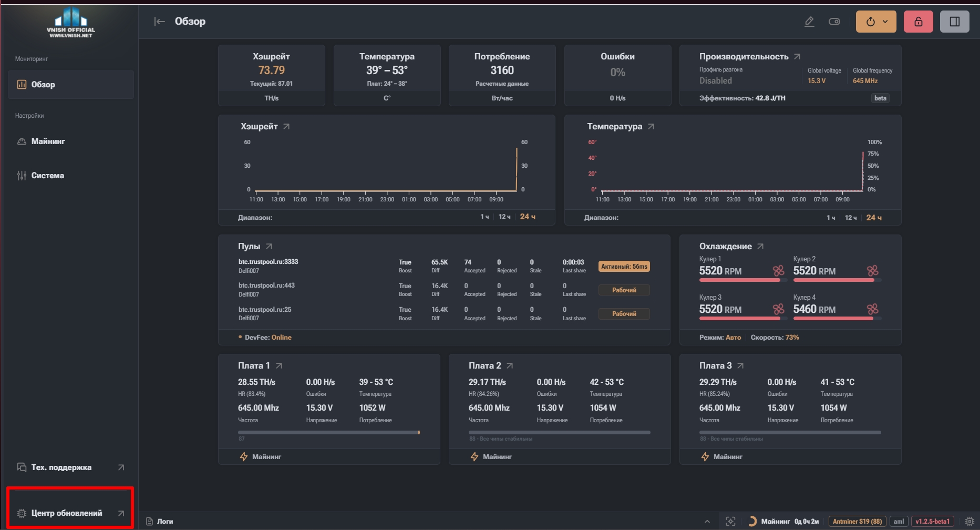Toggle the side panel layout button
The width and height of the screenshot is (980, 530).
click(x=955, y=22)
